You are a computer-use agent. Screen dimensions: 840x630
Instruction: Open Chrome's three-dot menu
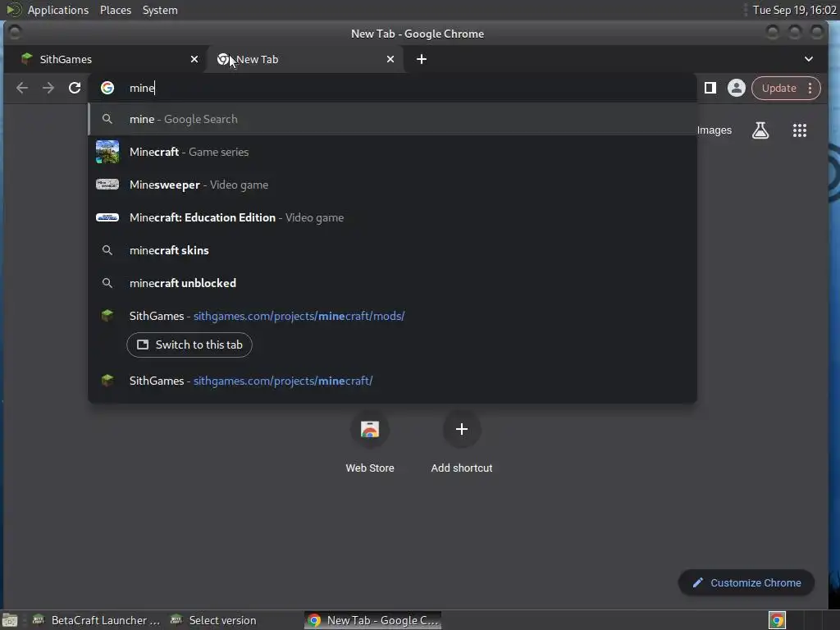(810, 88)
